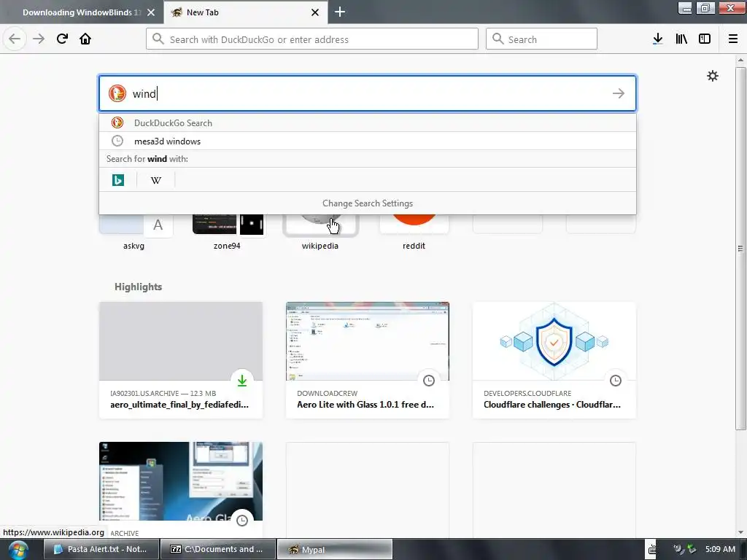Focus the toolbar Search box

pos(541,39)
